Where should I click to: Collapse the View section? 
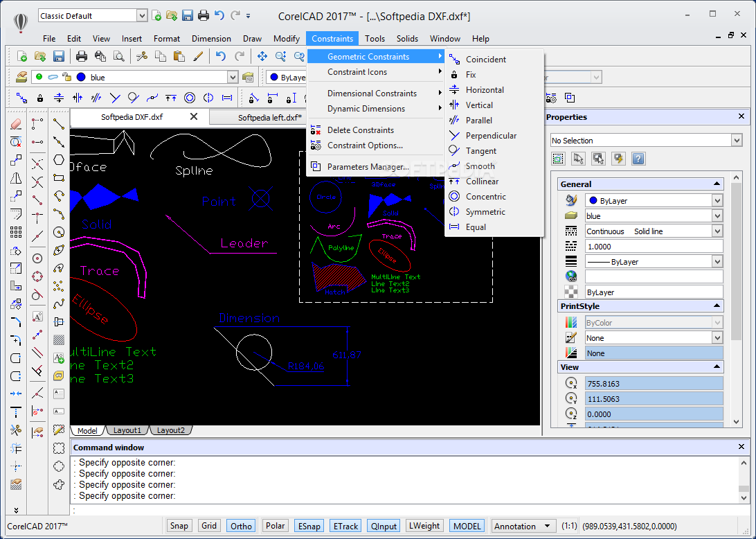point(717,367)
